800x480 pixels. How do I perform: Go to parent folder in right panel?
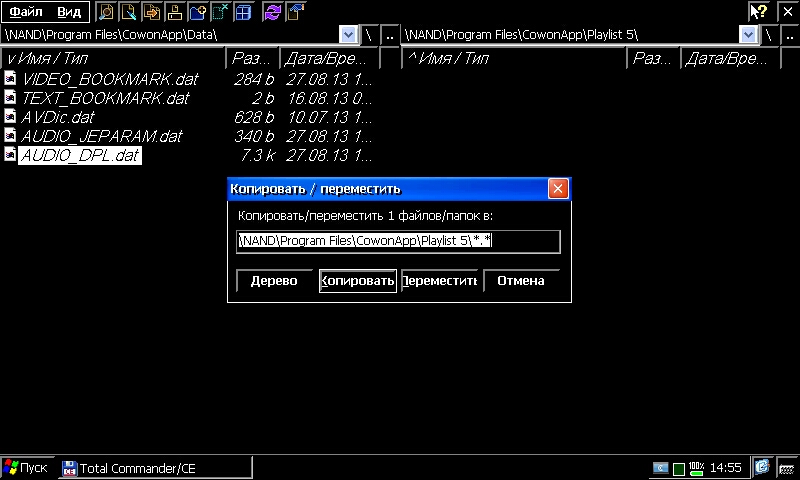pyautogui.click(x=790, y=35)
